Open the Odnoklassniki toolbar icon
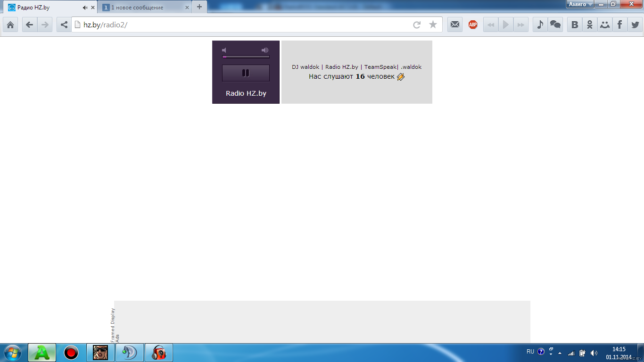Screen dimensions: 644x362 coord(590,25)
